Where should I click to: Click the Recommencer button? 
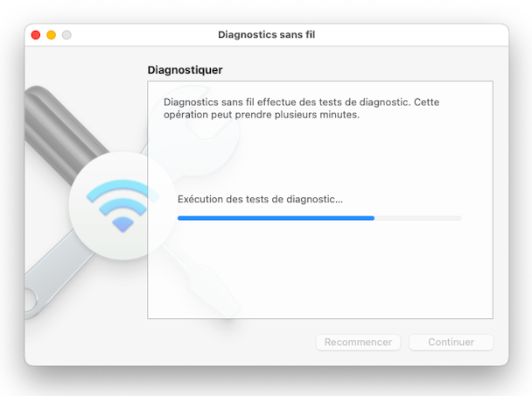click(x=358, y=343)
